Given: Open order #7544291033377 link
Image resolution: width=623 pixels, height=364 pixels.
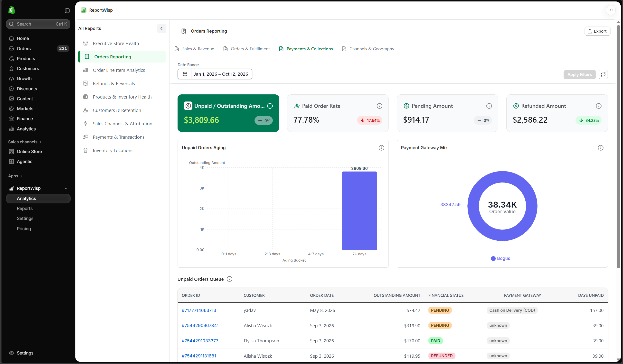Looking at the screenshot, I should point(200,341).
